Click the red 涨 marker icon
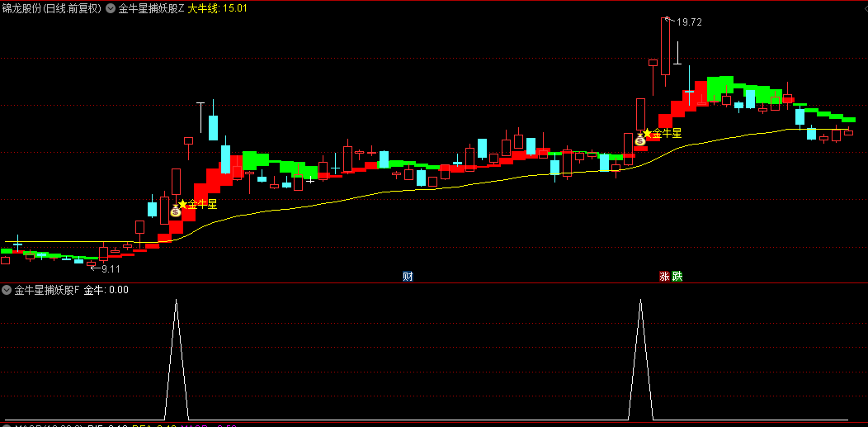 pyautogui.click(x=664, y=277)
